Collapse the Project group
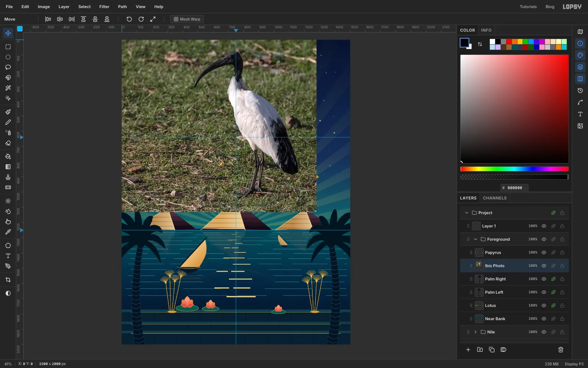The image size is (588, 368). (x=467, y=213)
